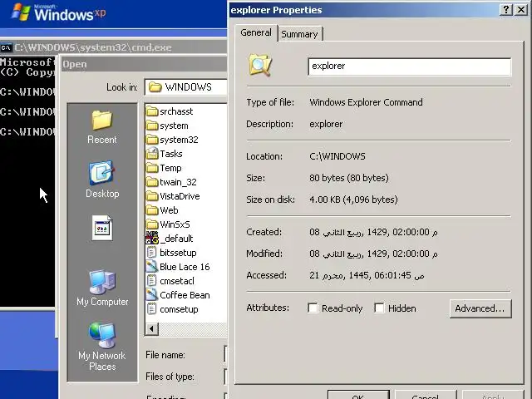Screen dimensions: 532x399
Task: Select the system32 folder icon
Action: pyautogui.click(x=152, y=140)
